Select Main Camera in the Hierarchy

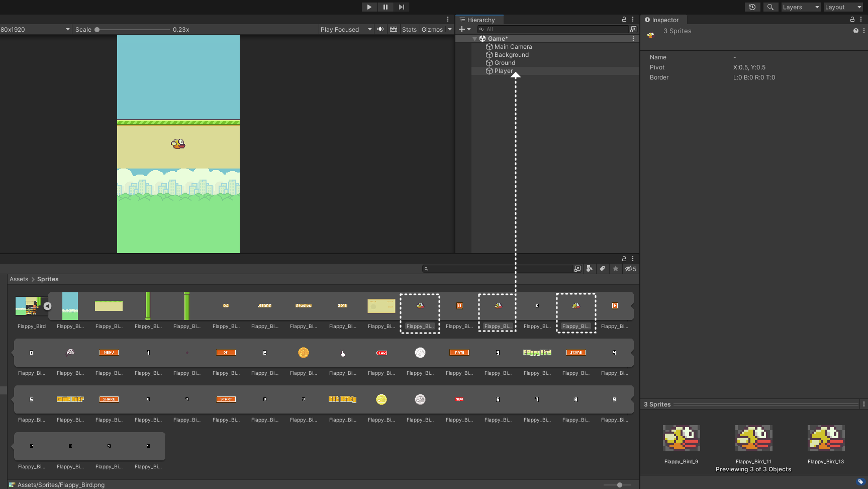pos(513,47)
